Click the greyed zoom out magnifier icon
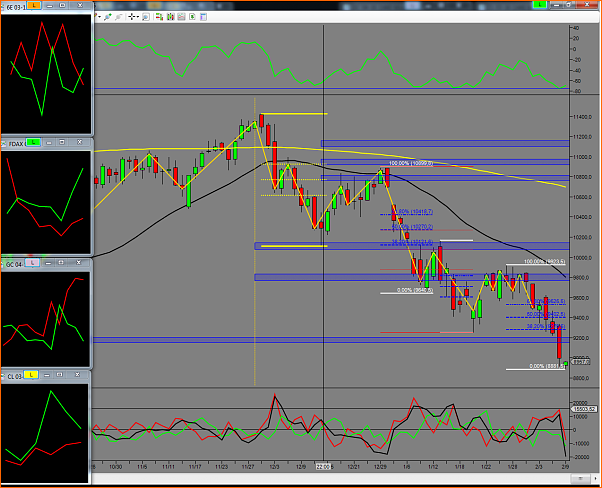The width and height of the screenshot is (602, 488). click(x=119, y=17)
